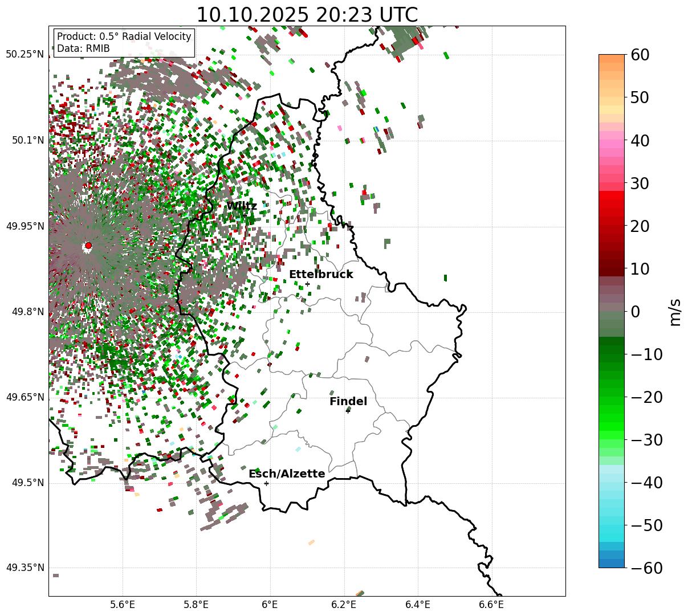Click the 50.1°N latitude tick label
The height and width of the screenshot is (616, 688).
click(28, 140)
